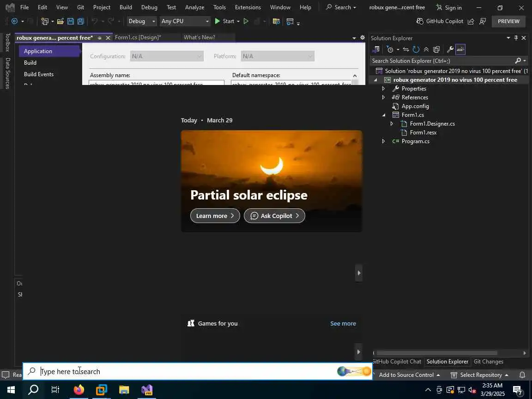The width and height of the screenshot is (532, 399).
Task: Click the Find in Files folder icon
Action: point(276,21)
